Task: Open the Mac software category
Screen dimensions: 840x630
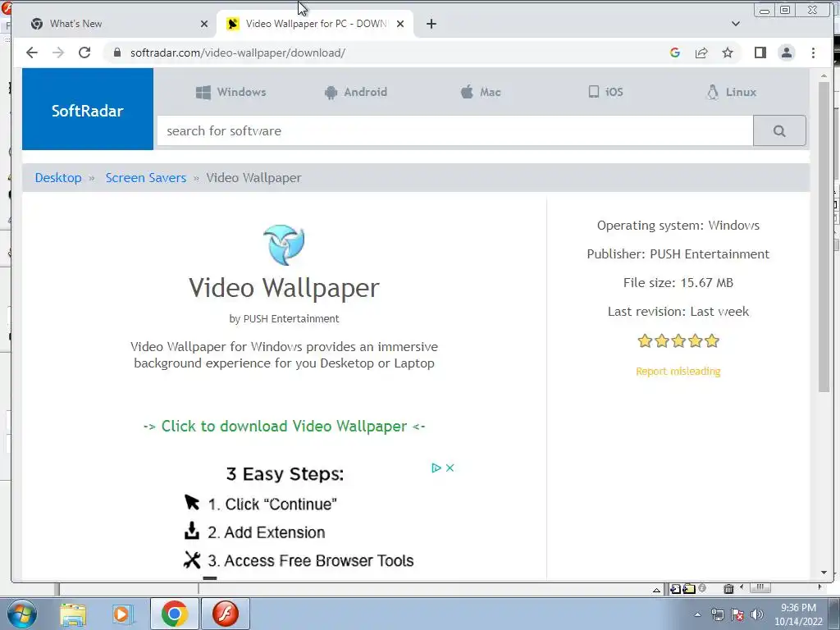Action: pyautogui.click(x=481, y=92)
